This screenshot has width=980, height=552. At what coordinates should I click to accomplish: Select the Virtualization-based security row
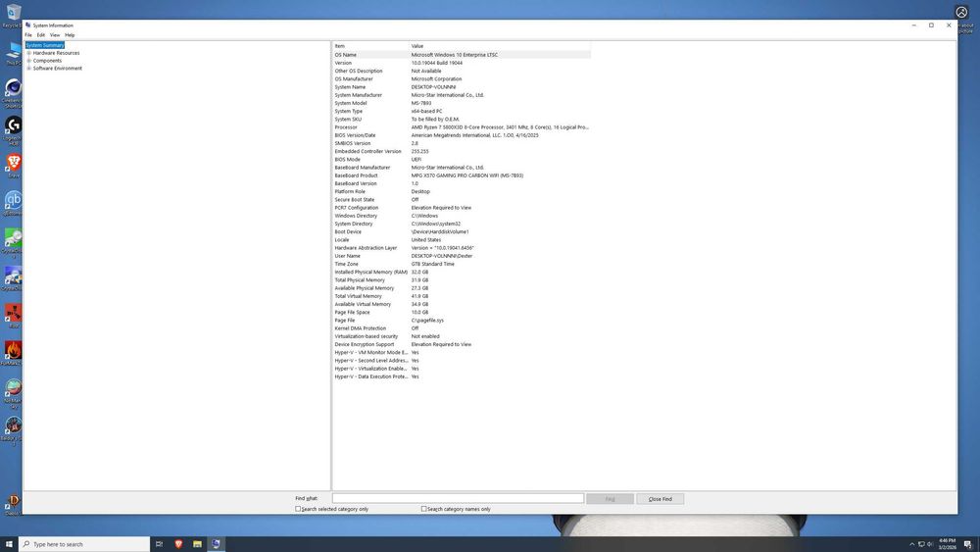coord(462,336)
